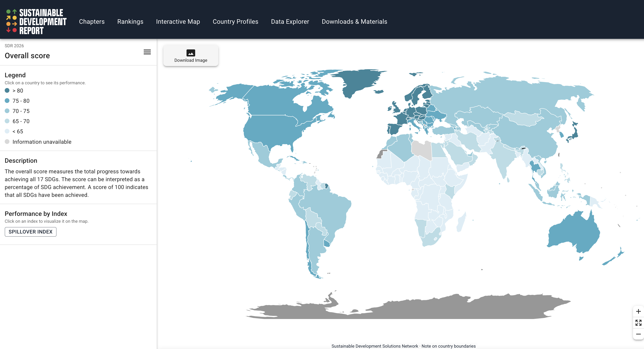
Task: Click the Information unavailable gray swatch
Action: [x=7, y=142]
